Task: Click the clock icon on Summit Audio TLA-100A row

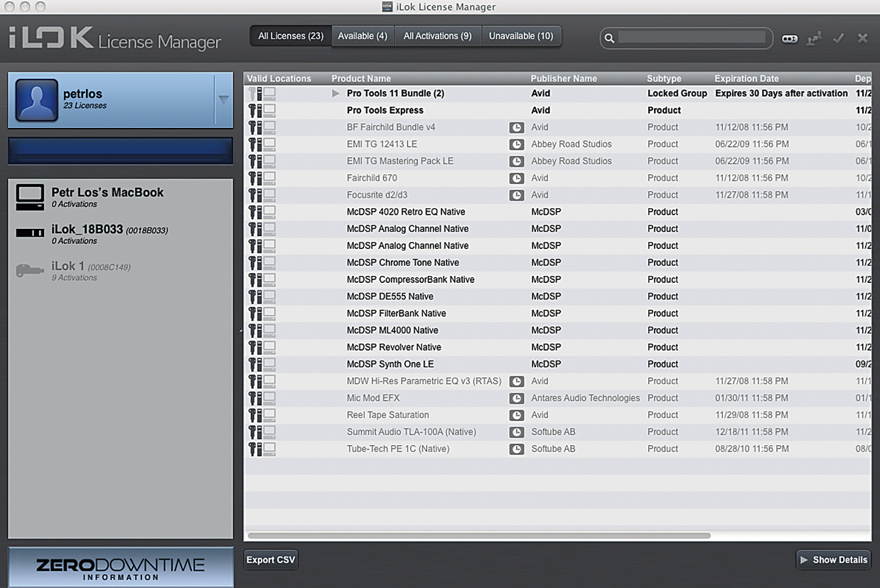Action: (x=517, y=432)
